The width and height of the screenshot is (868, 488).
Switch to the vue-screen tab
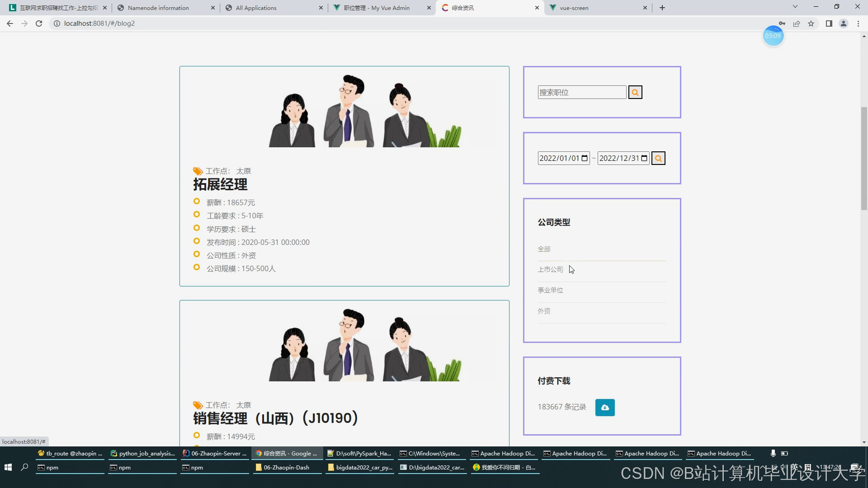click(574, 8)
